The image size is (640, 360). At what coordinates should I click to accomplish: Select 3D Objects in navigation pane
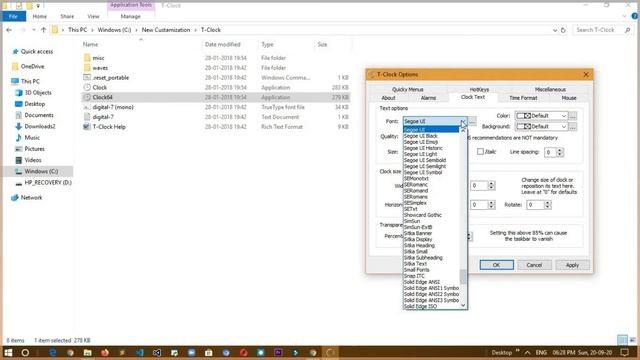pos(38,93)
